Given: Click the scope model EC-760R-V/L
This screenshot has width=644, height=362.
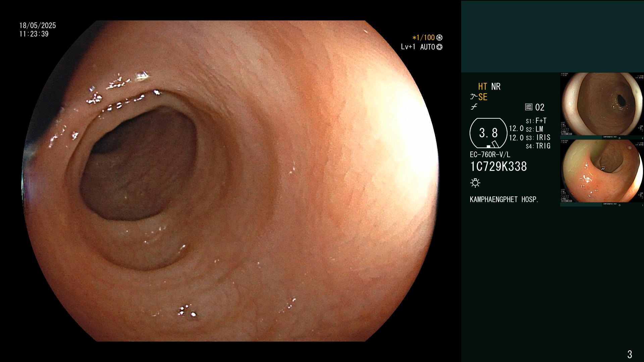Looking at the screenshot, I should click(x=490, y=155).
